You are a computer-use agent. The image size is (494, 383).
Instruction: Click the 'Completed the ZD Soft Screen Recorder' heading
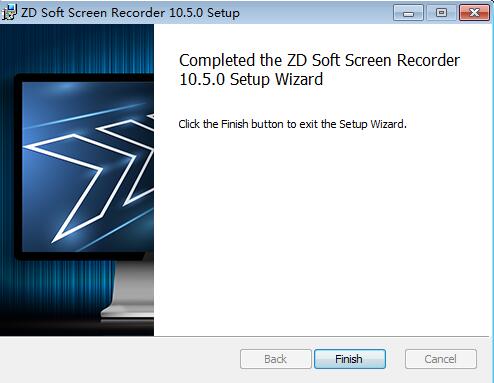coord(319,70)
